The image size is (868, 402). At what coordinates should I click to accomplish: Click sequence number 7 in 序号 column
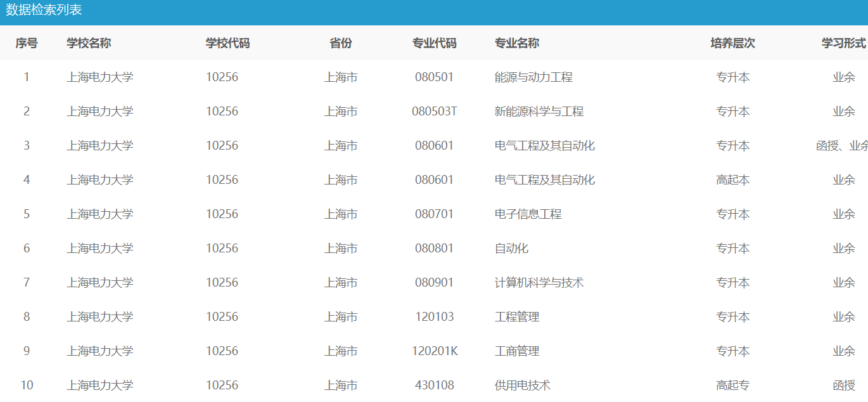27,283
